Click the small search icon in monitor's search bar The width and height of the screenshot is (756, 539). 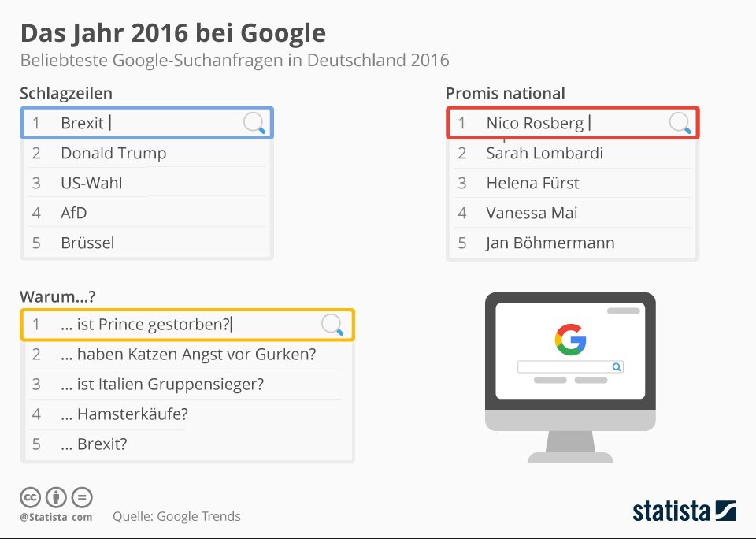coord(616,367)
